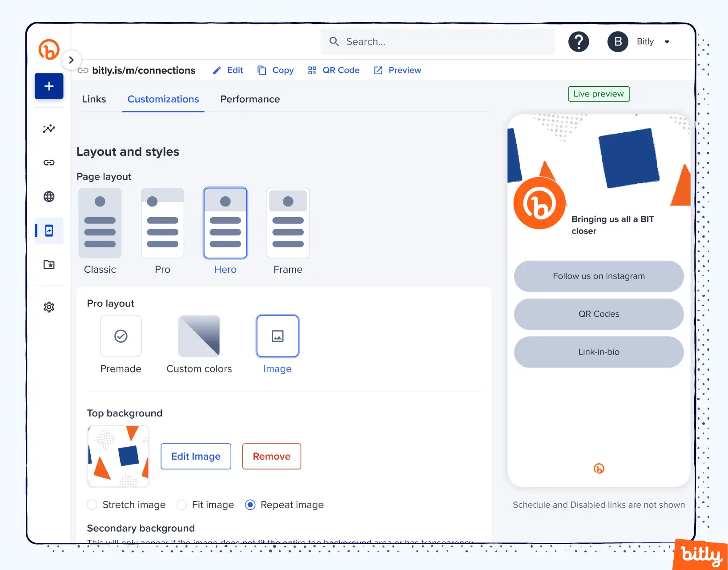Viewport: 728px width, 570px height.
Task: Switch to the Performance tab
Action: tap(250, 99)
